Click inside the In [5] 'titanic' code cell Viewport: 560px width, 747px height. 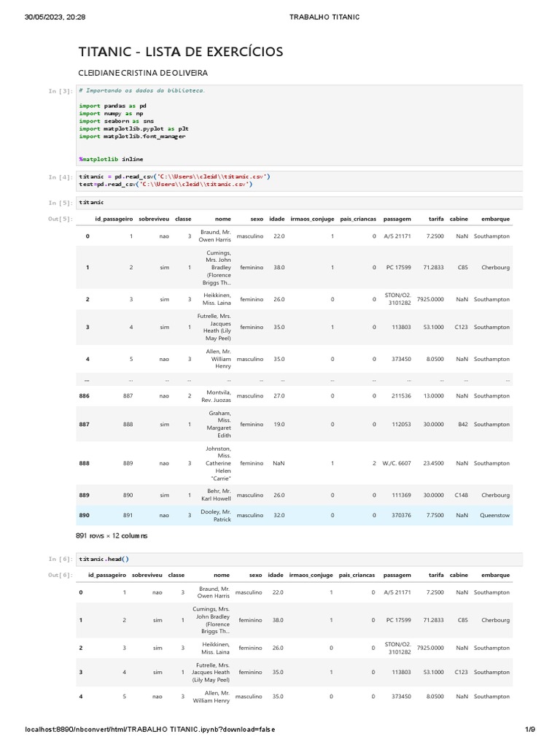pos(300,203)
